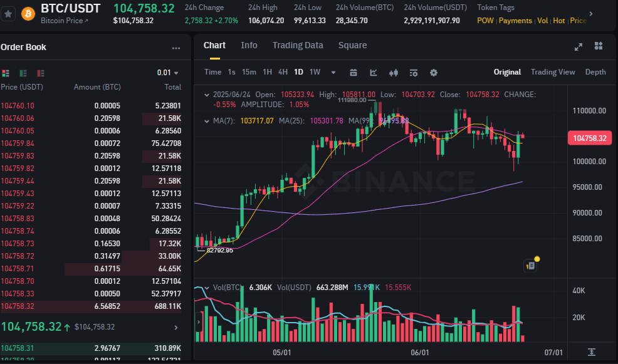Open technical indicators line-chart icon

373,73
